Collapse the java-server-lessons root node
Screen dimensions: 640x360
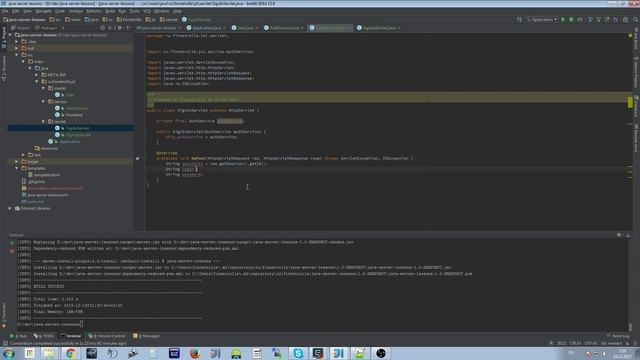coord(10,35)
